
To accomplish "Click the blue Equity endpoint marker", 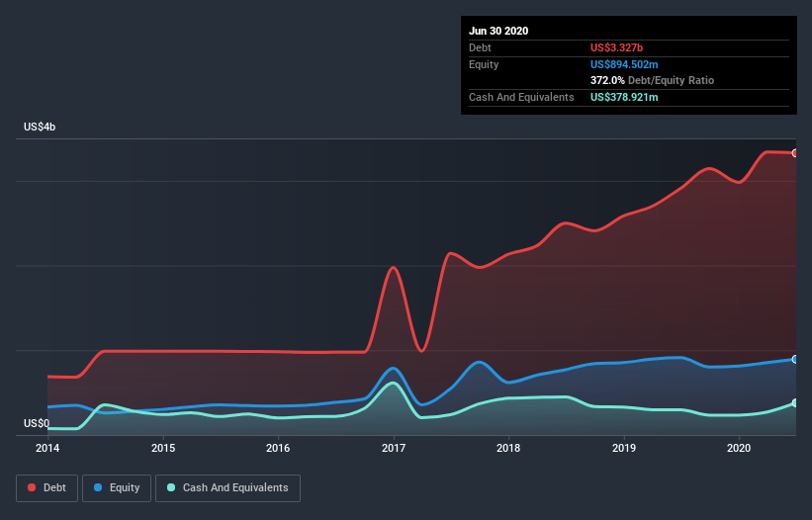I will pyautogui.click(x=795, y=359).
